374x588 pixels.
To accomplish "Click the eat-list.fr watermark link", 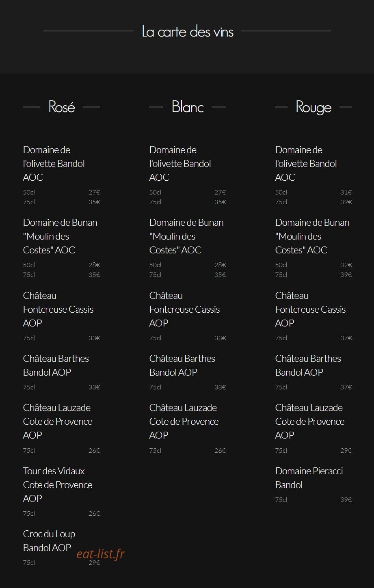I will (101, 554).
